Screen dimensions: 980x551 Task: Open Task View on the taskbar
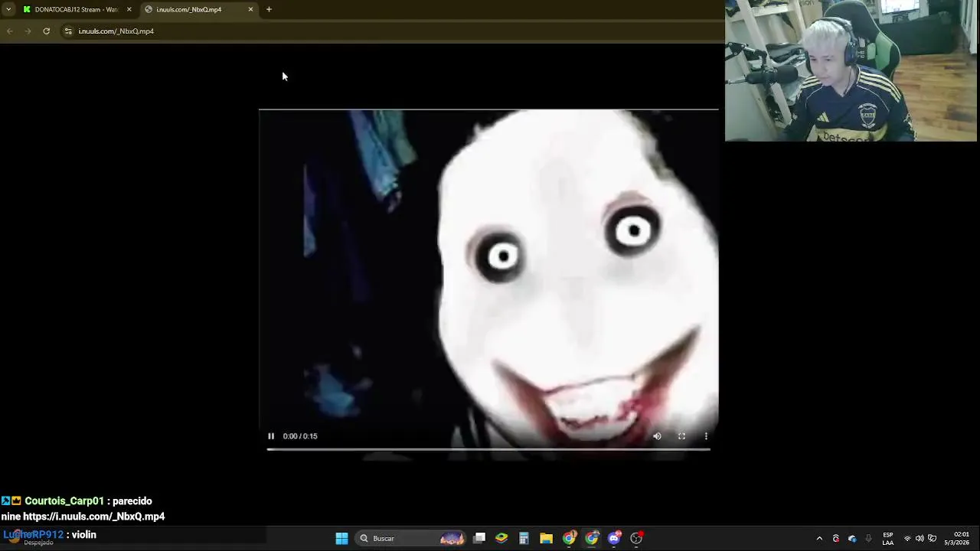coord(479,539)
